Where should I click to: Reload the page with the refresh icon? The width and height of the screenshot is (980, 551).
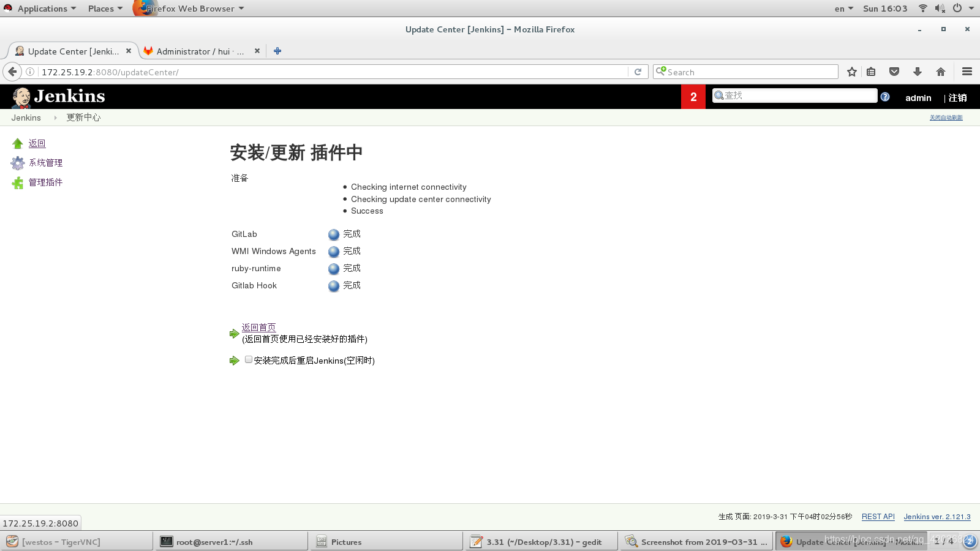coord(638,72)
